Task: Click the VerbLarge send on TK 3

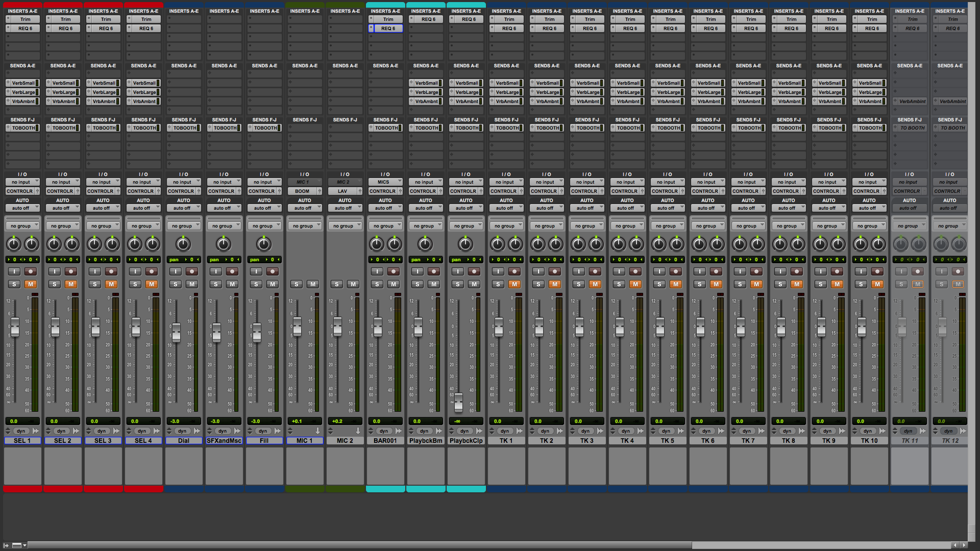Action: pos(587,92)
